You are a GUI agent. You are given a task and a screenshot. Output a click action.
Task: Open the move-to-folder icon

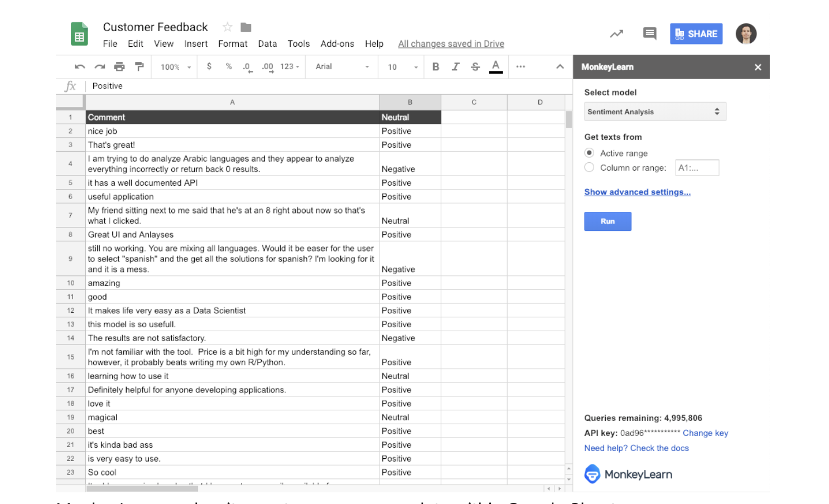246,27
